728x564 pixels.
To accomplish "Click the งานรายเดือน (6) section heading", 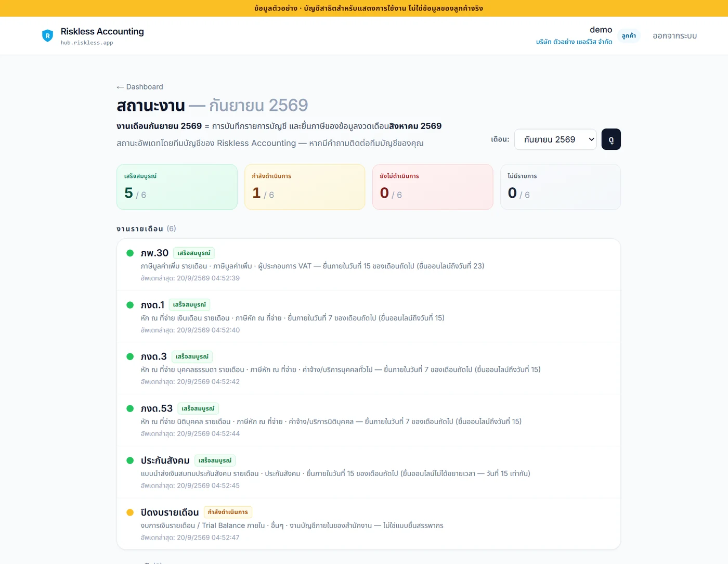I will (x=146, y=229).
